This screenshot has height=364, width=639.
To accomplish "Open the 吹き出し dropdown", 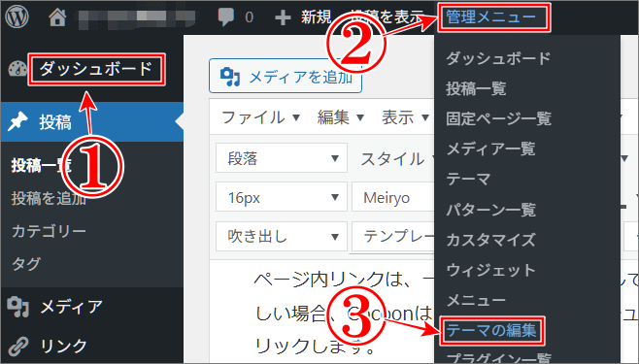I will [282, 236].
